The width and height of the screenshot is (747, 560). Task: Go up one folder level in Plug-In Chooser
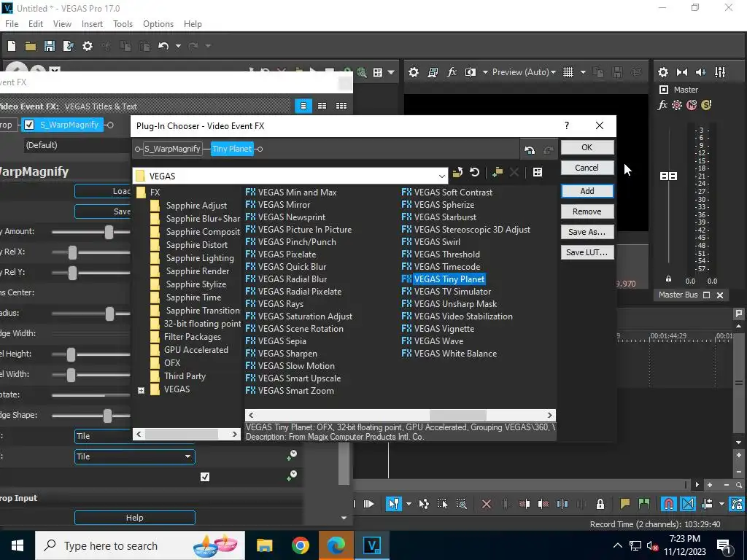click(458, 172)
